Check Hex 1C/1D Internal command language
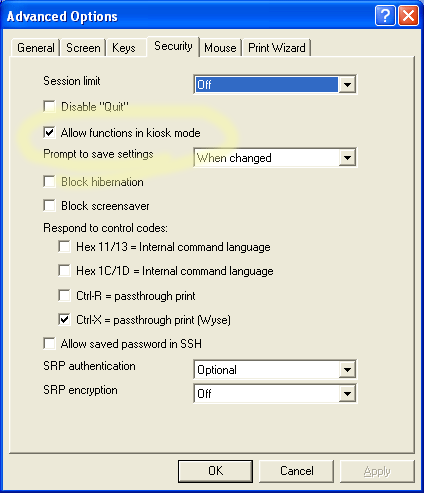 point(64,271)
